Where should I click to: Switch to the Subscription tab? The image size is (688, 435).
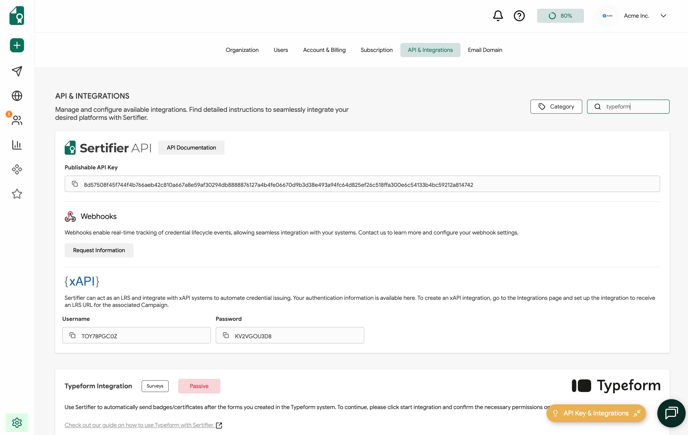376,50
